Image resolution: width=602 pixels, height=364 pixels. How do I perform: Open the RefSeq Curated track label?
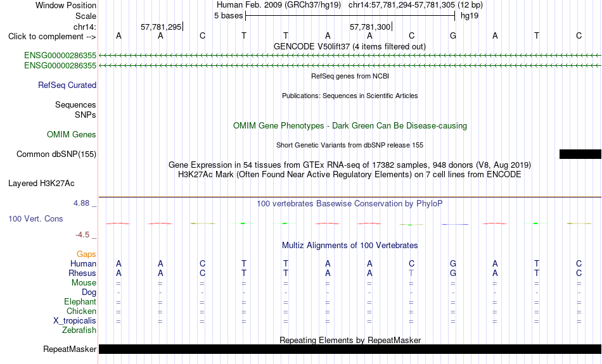(x=67, y=85)
